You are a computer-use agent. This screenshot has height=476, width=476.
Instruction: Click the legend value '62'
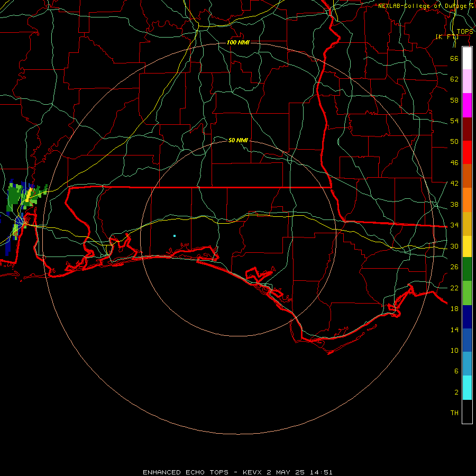(x=454, y=79)
